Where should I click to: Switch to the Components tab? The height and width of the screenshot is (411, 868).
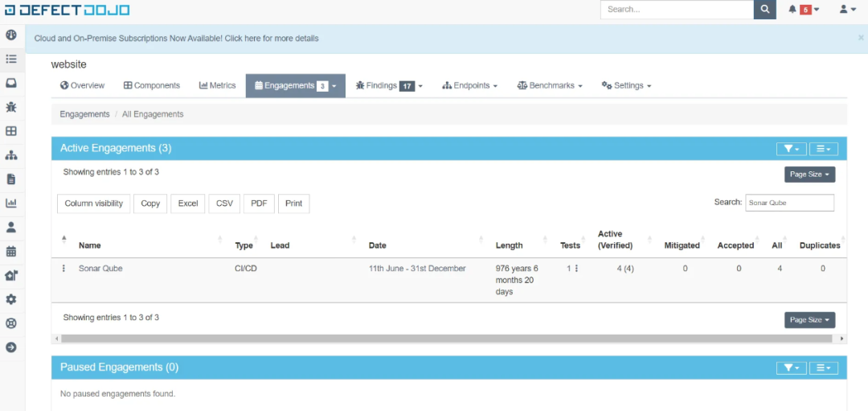tap(152, 86)
